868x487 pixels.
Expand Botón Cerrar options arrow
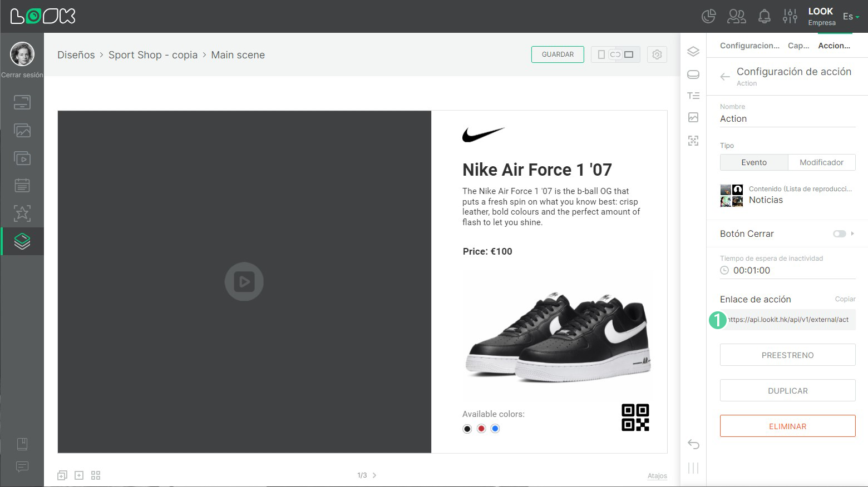coord(852,233)
